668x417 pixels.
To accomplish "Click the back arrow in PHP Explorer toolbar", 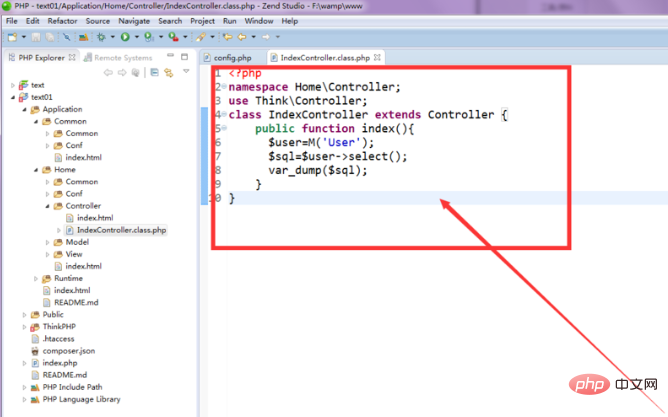I will click(x=108, y=72).
